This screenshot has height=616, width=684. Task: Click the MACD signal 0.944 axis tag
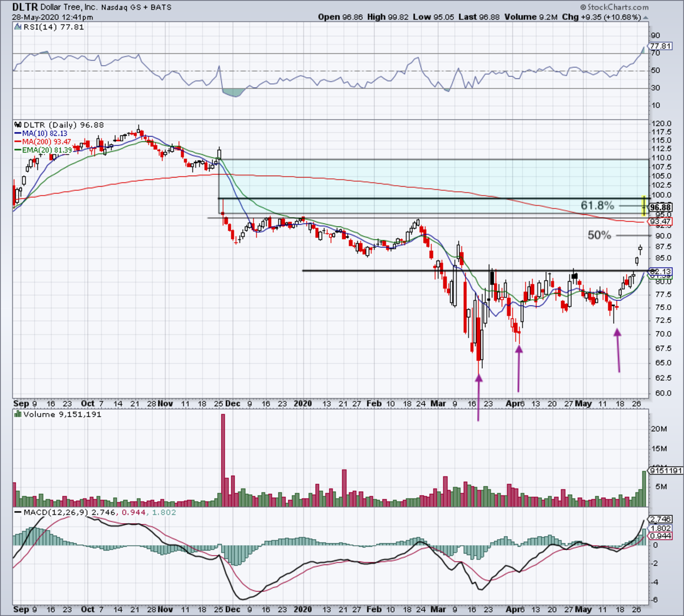click(661, 536)
